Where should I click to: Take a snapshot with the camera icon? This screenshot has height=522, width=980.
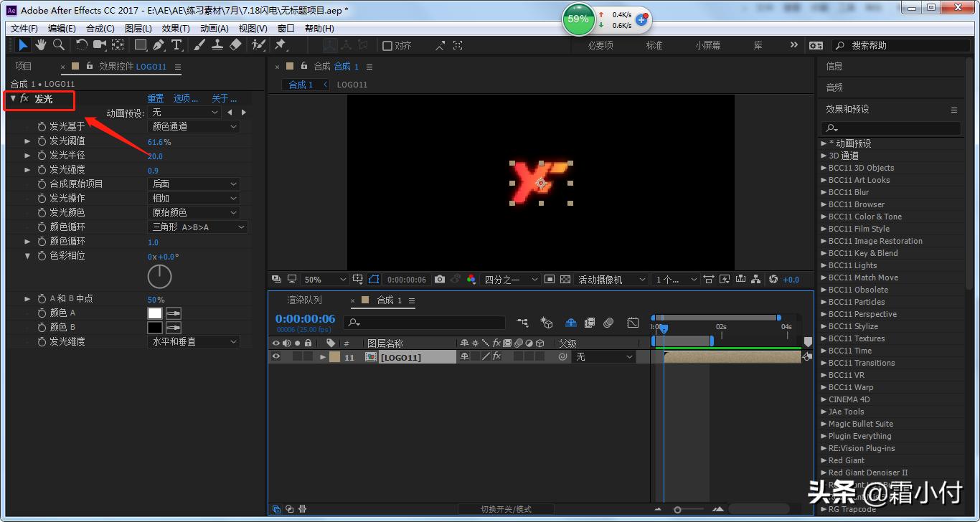coord(440,280)
